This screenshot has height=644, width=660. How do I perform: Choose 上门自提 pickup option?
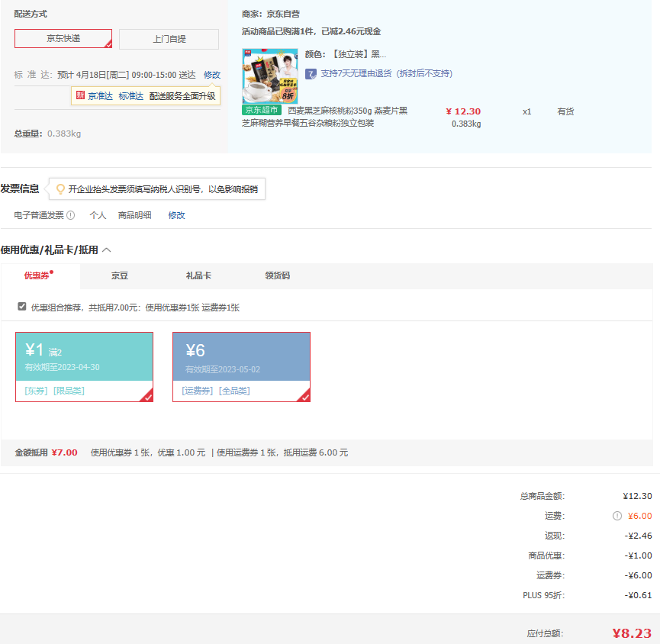tap(169, 39)
